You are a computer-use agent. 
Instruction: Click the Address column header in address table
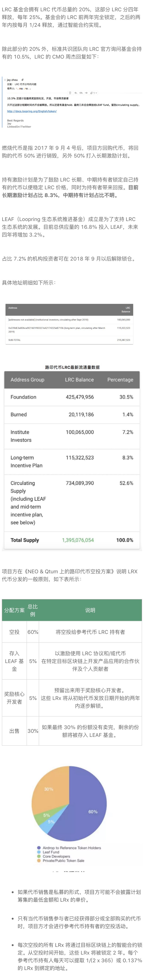[x=13, y=308]
